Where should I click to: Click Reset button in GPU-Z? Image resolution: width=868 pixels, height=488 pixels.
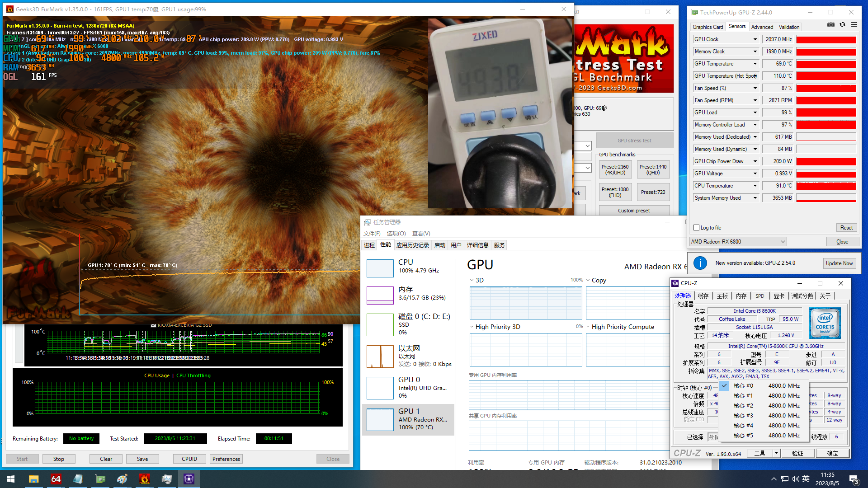tap(846, 228)
